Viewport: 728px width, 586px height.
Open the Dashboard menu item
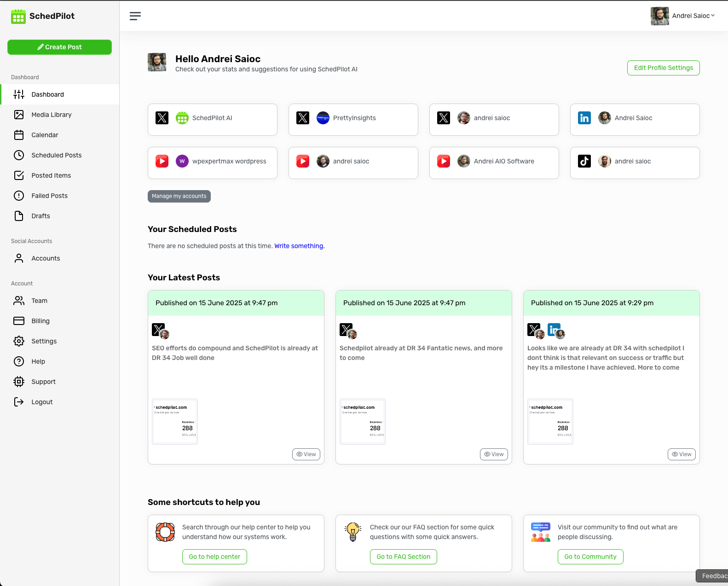tap(60, 94)
